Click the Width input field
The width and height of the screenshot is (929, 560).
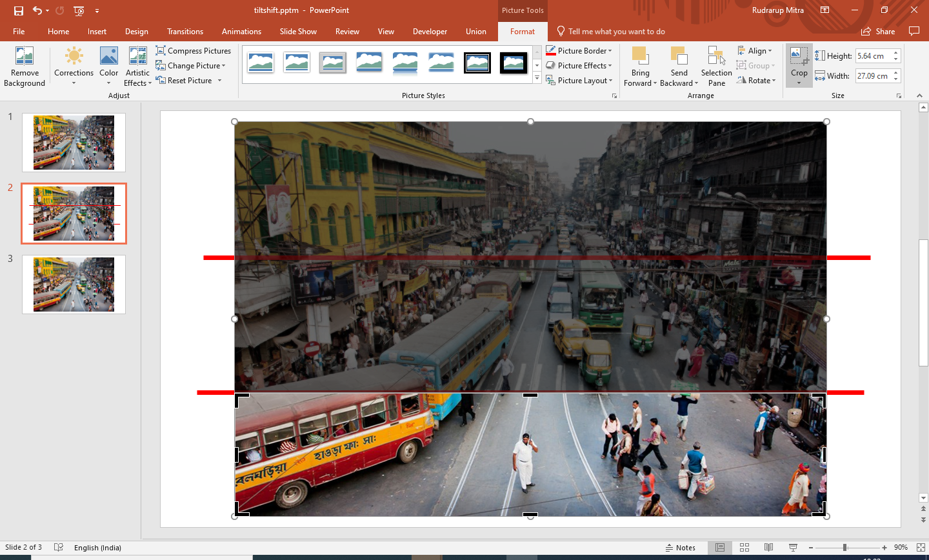(874, 75)
